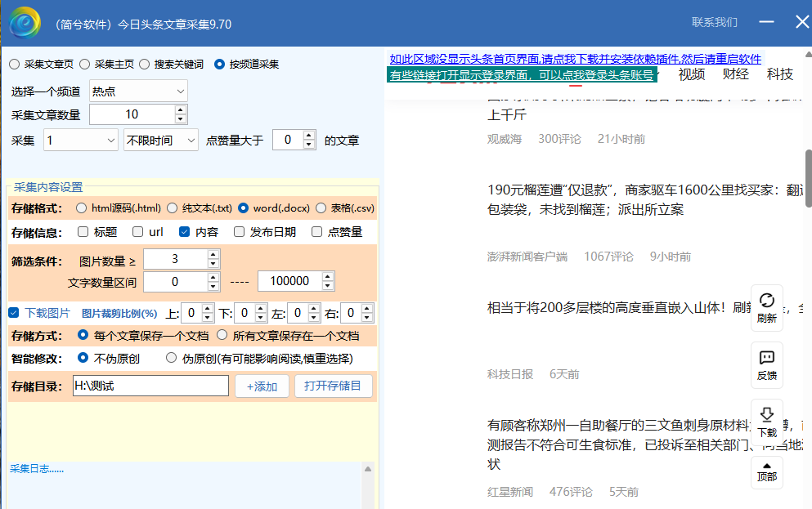Click the 红星新闻 source name

coord(510,491)
